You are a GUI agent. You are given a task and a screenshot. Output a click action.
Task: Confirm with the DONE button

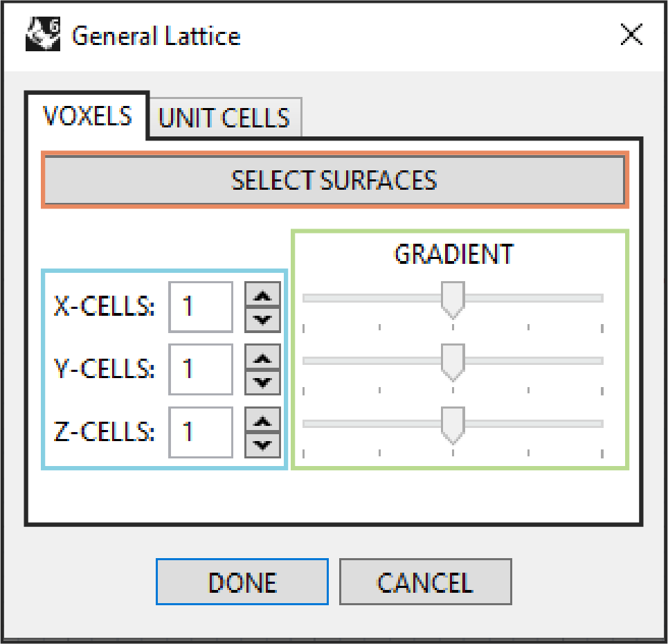pyautogui.click(x=242, y=582)
